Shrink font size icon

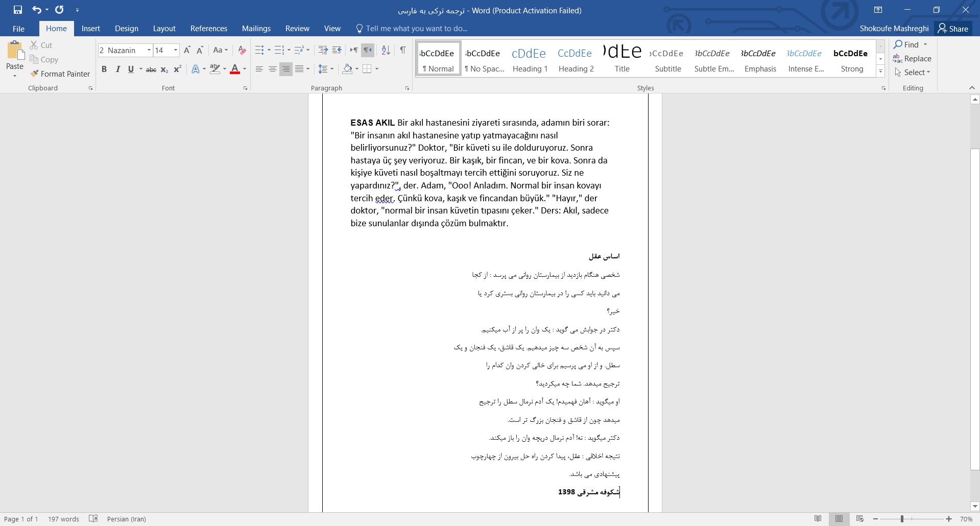tap(200, 50)
